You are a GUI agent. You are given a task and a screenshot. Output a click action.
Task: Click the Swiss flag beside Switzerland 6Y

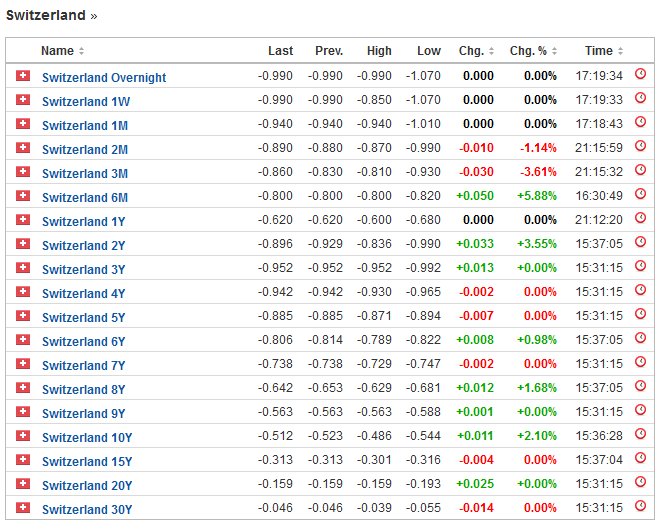[23, 340]
